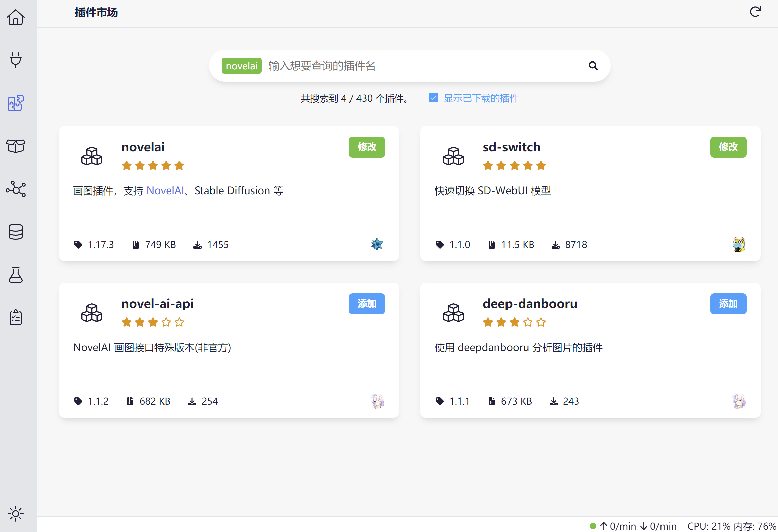
Task: Open the home page from sidebar
Action: point(16,17)
